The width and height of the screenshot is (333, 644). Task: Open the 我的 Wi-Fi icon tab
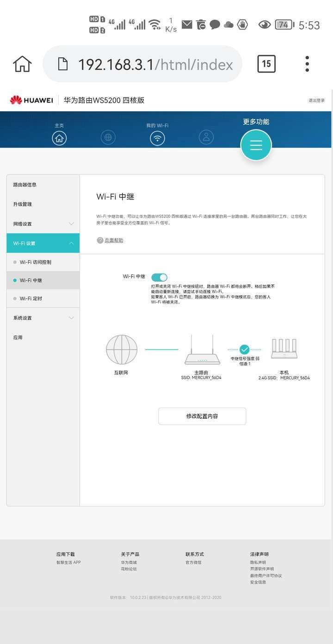[x=157, y=137]
